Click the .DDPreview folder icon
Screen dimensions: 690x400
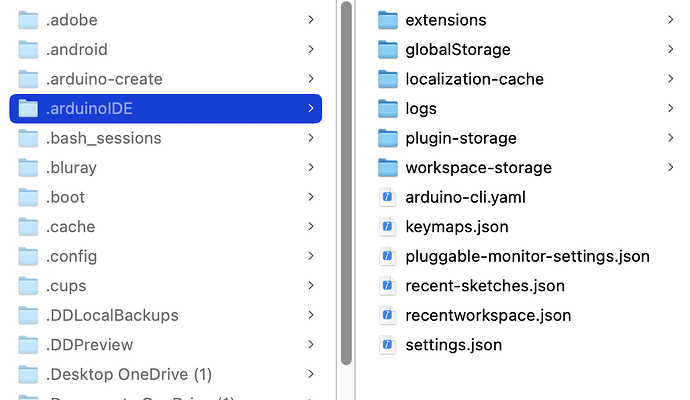[x=28, y=345]
